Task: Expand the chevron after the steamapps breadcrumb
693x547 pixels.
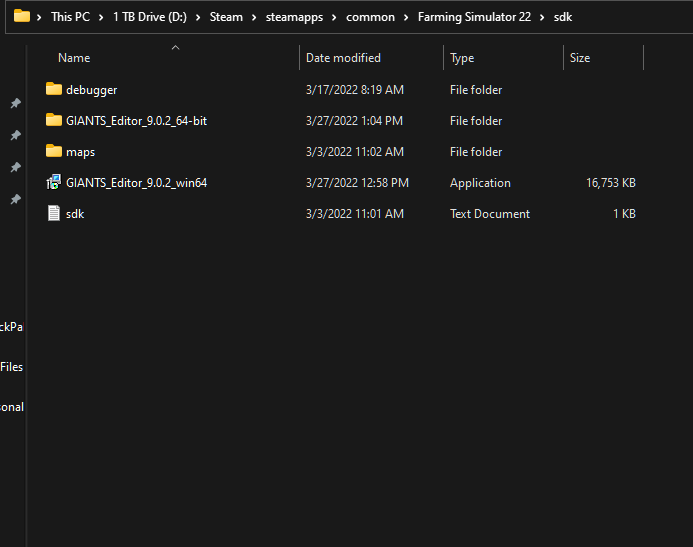Action: 334,17
